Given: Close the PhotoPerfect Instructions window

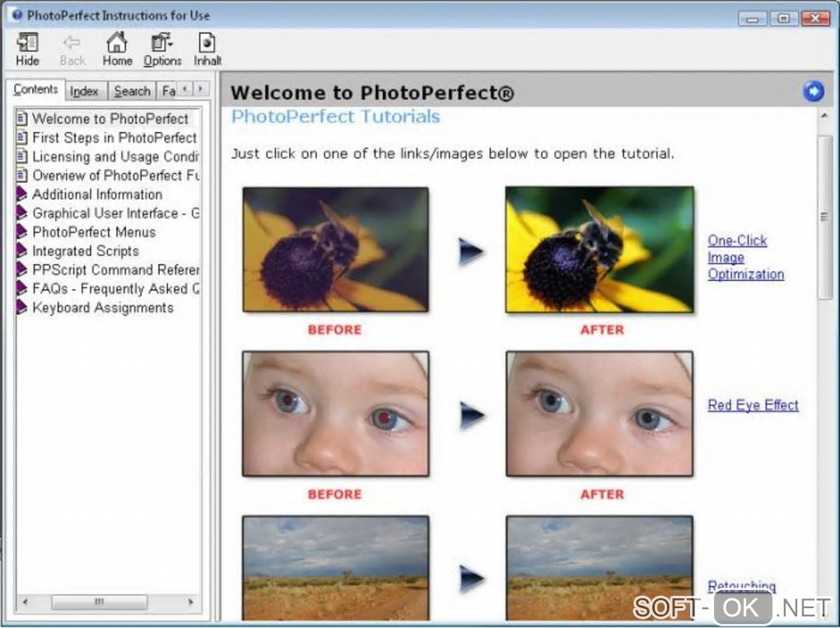Looking at the screenshot, I should pyautogui.click(x=815, y=19).
